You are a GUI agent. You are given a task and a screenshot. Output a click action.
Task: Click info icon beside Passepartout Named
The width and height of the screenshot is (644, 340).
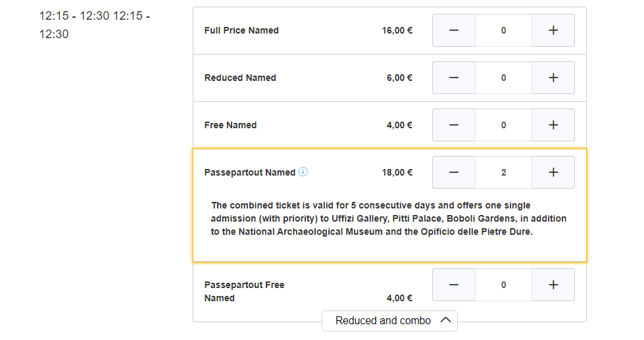click(x=303, y=172)
